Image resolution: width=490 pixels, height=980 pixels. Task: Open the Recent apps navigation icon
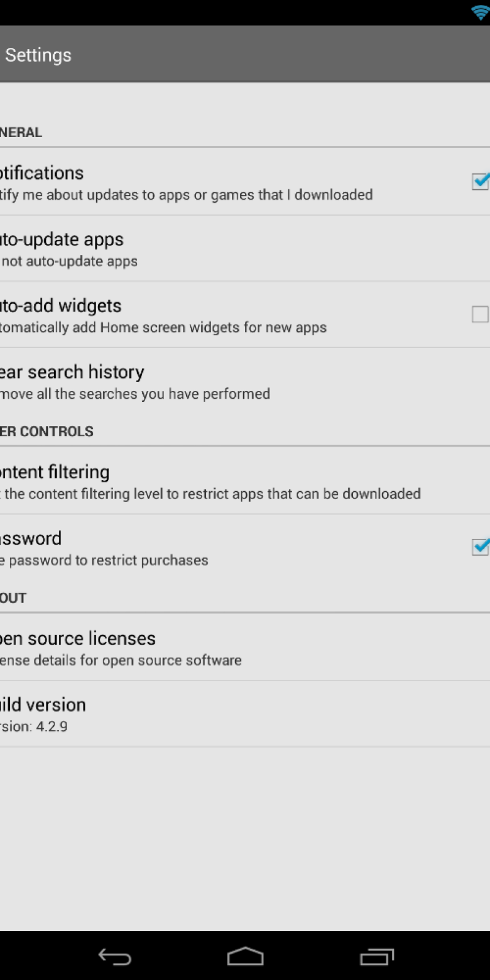[x=376, y=956]
